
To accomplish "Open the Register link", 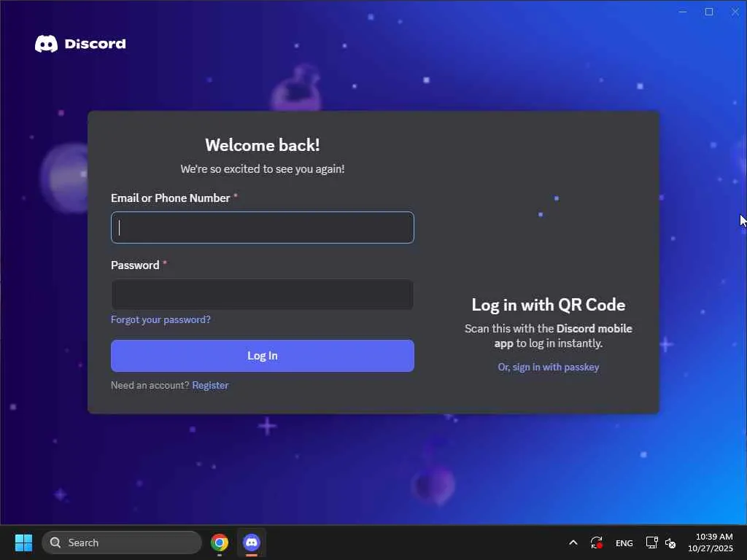I will (x=210, y=385).
